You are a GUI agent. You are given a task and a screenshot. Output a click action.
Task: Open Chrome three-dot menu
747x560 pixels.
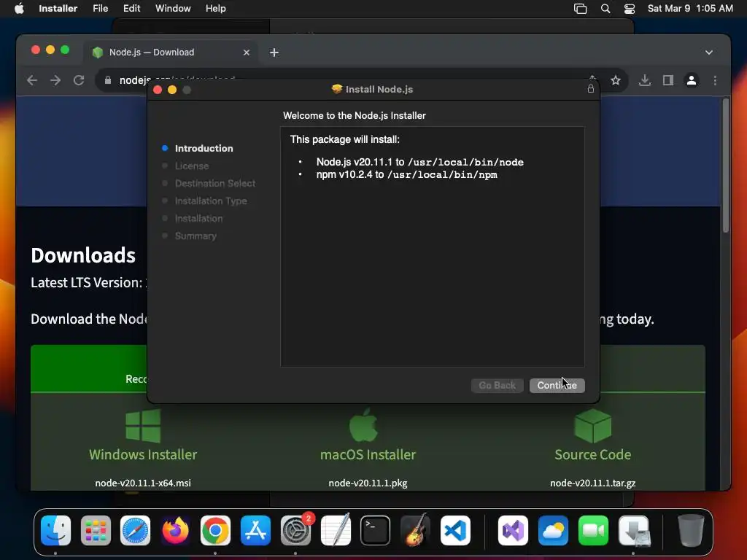coord(715,80)
